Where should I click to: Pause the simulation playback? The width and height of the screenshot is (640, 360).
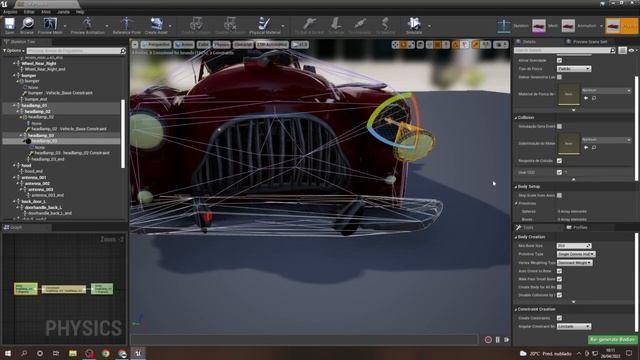(498, 340)
